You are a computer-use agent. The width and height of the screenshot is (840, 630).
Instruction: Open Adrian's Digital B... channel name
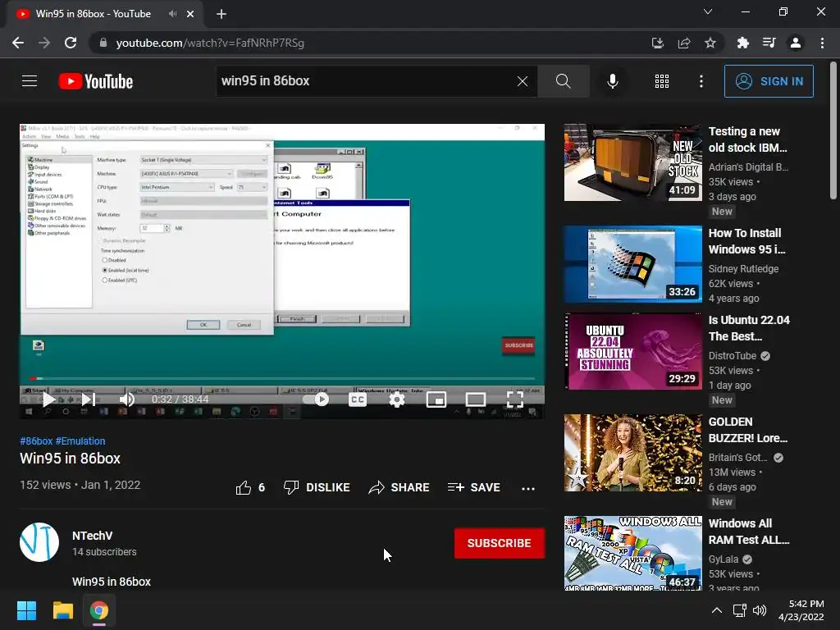tap(748, 167)
